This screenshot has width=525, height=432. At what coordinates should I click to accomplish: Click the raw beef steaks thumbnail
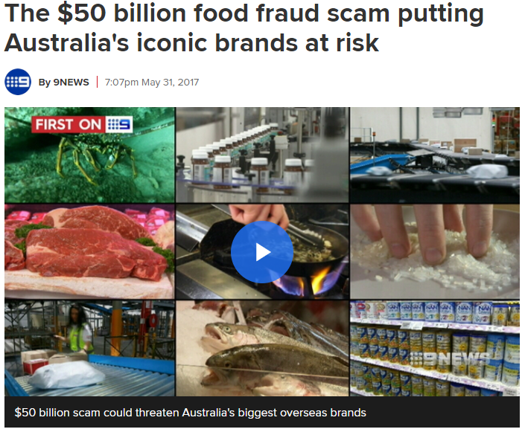[89, 251]
